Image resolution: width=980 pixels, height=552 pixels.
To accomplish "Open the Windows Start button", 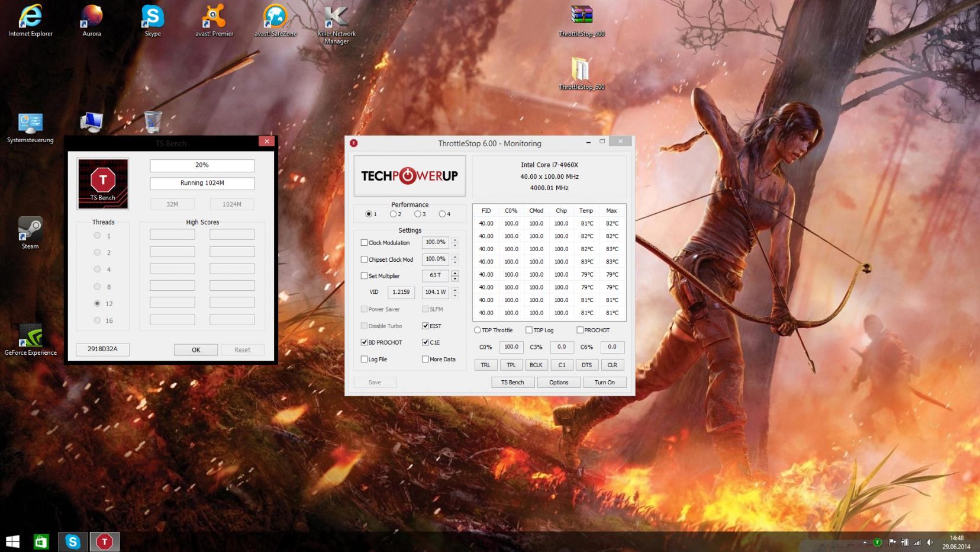I will (12, 541).
